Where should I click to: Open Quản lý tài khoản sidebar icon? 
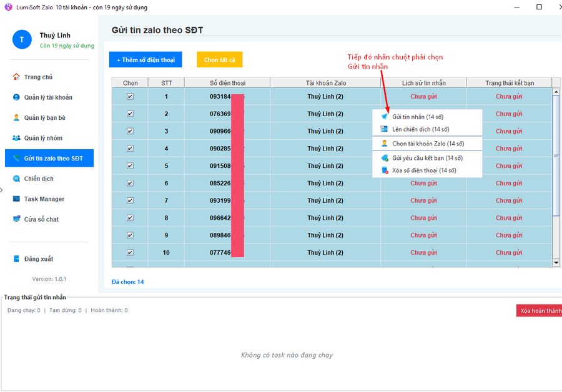tap(17, 97)
